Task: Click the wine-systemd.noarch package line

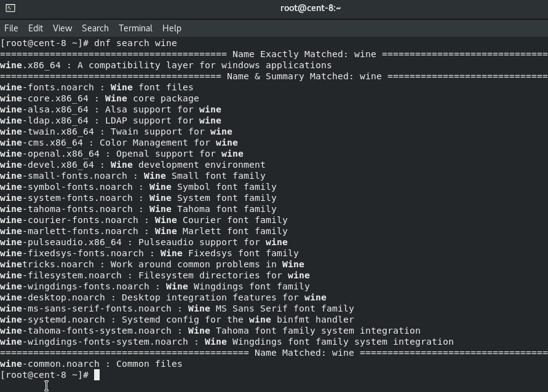Action: pyautogui.click(x=177, y=319)
